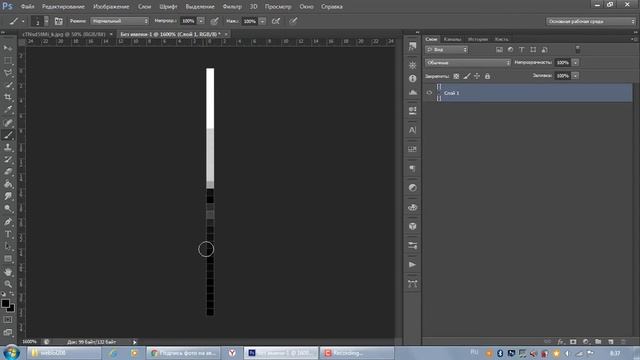Select the Lasso tool

point(8,73)
